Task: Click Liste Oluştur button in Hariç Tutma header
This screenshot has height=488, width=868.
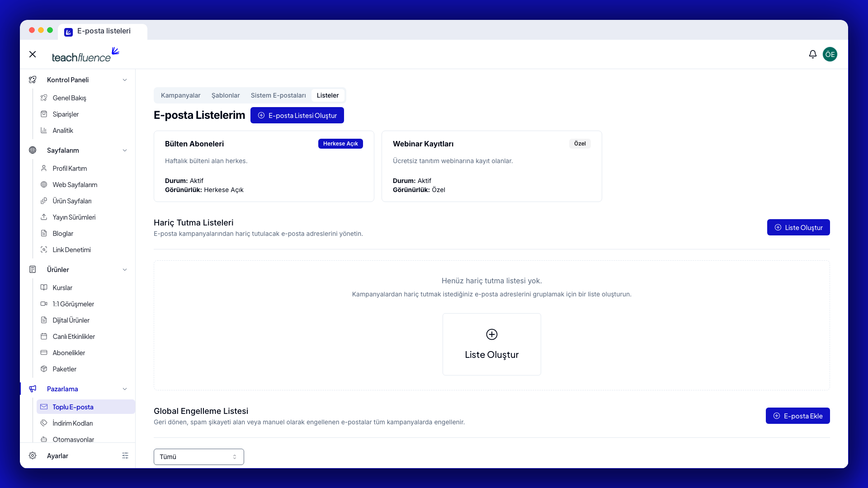Action: click(798, 227)
